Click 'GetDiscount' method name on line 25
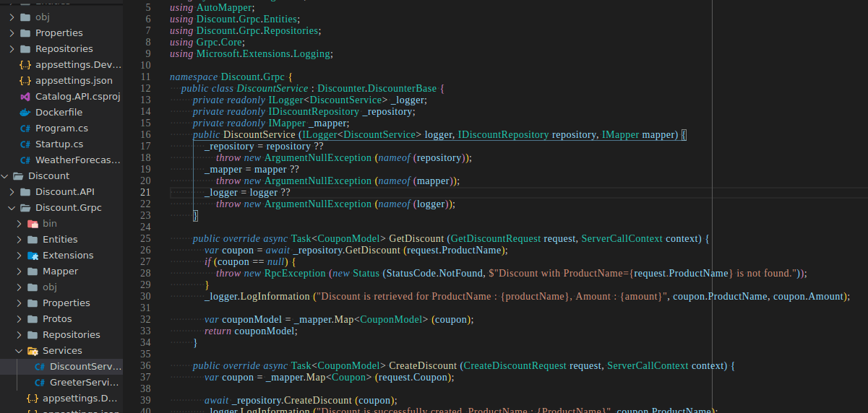Image resolution: width=868 pixels, height=413 pixels. (x=416, y=238)
